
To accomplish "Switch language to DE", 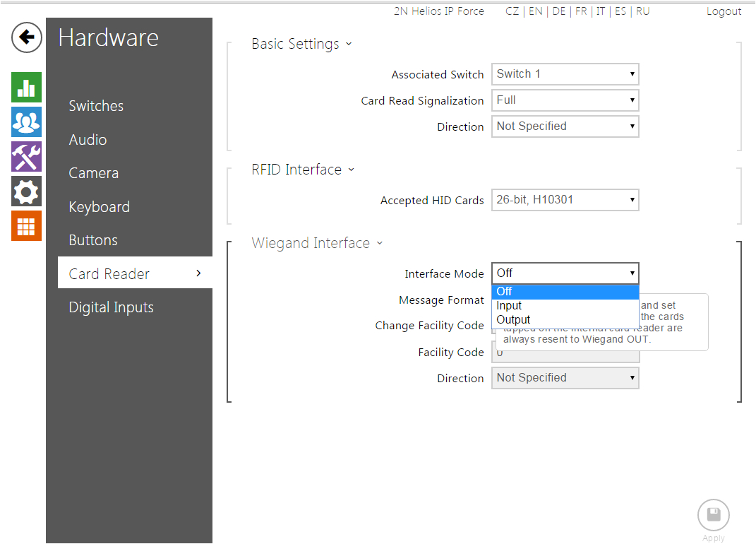I will [558, 11].
